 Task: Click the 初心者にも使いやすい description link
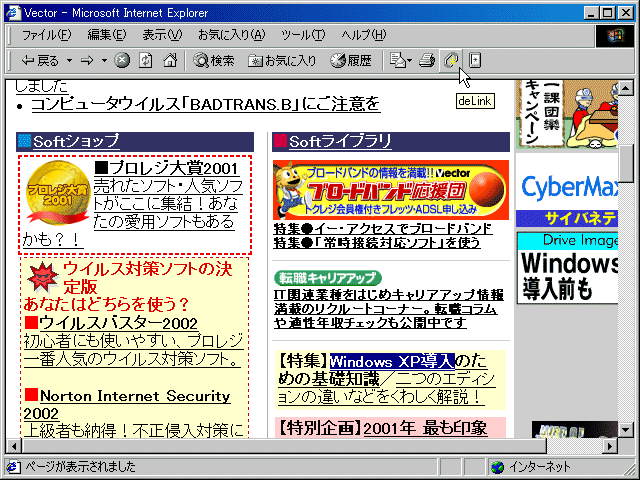(x=133, y=350)
